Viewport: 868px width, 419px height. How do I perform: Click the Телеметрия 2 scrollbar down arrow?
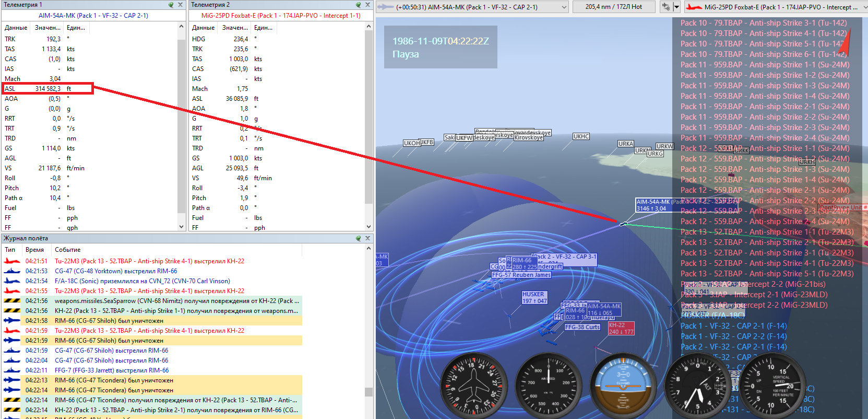click(x=369, y=227)
